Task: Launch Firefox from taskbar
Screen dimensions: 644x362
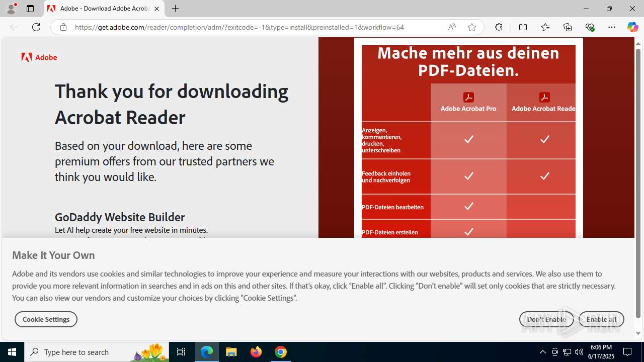Action: click(x=256, y=352)
